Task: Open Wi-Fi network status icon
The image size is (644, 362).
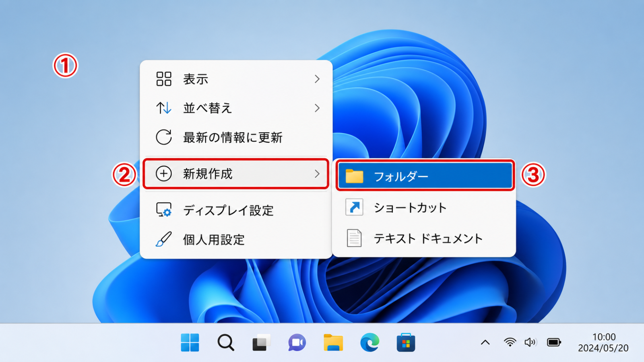Action: [510, 342]
